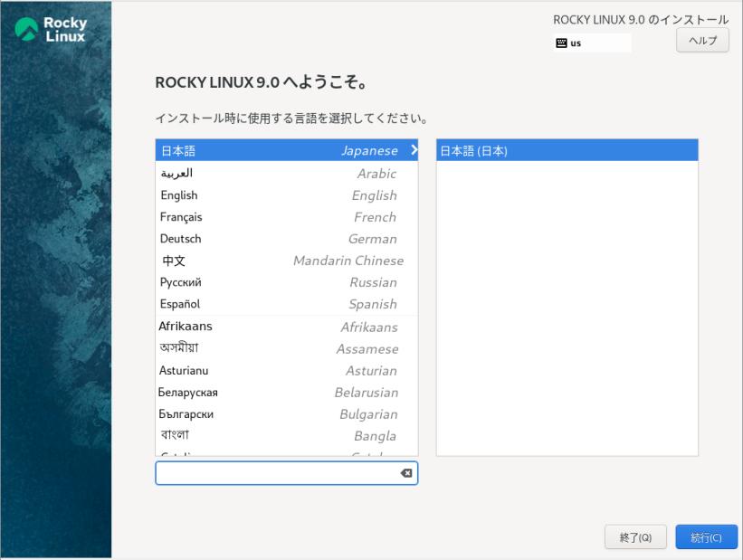This screenshot has width=743, height=560.
Task: Choose English from the language list
Action: coord(286,195)
